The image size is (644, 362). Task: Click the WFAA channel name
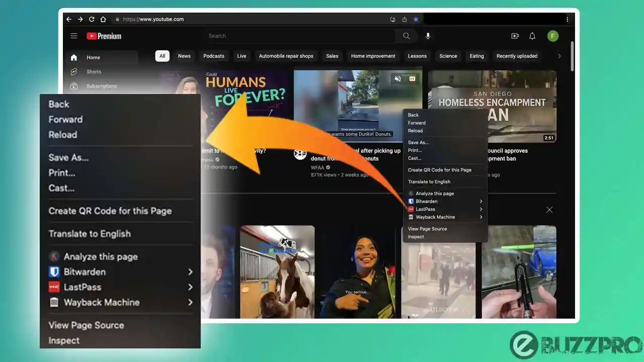[x=317, y=167]
